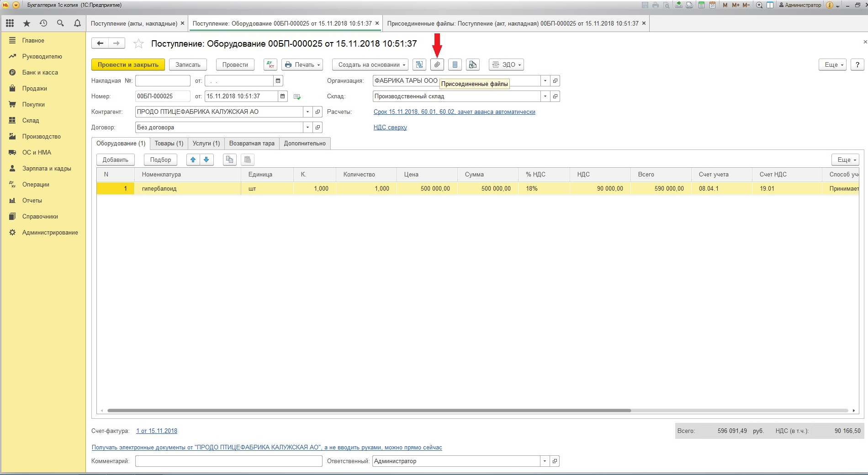868x475 pixels.
Task: Open the table Еще menu
Action: click(846, 160)
